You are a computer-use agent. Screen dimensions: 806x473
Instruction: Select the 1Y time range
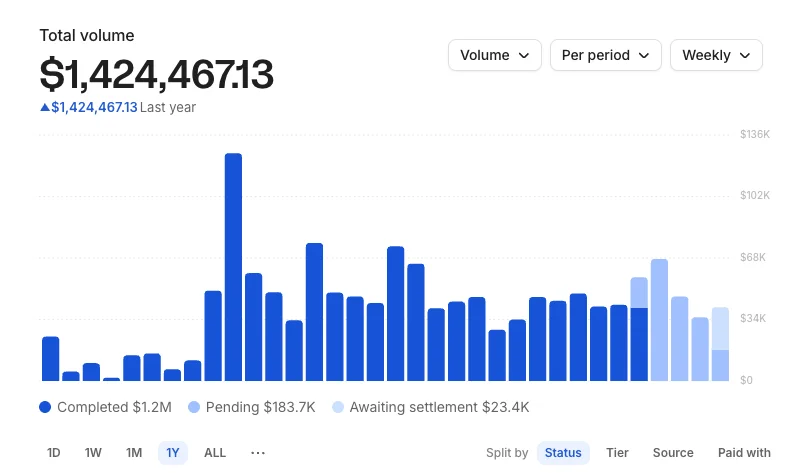click(173, 452)
